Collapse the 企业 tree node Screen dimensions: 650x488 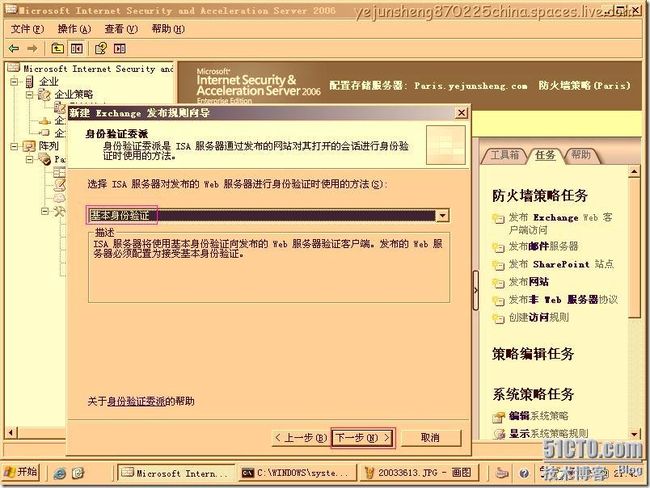[15, 82]
